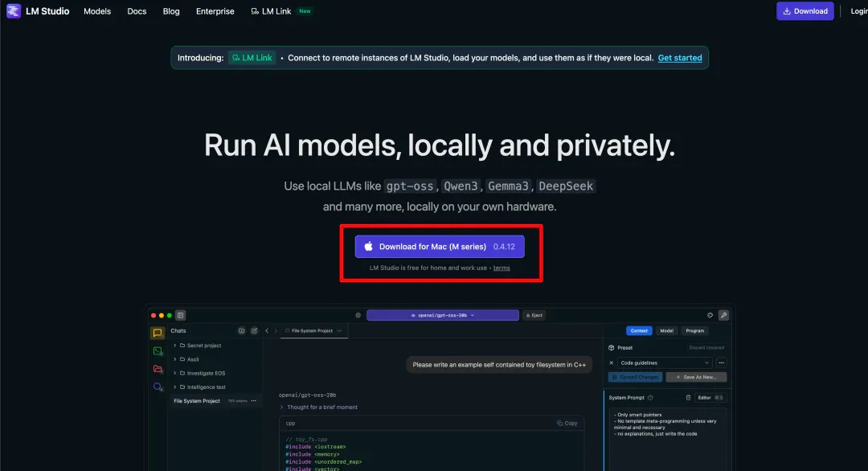
Task: Open the Blog nav link
Action: [x=171, y=11]
